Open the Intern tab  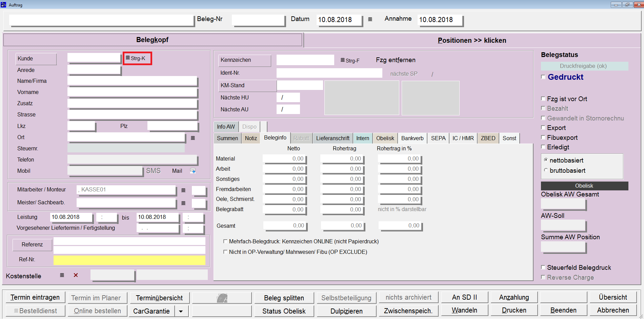363,138
